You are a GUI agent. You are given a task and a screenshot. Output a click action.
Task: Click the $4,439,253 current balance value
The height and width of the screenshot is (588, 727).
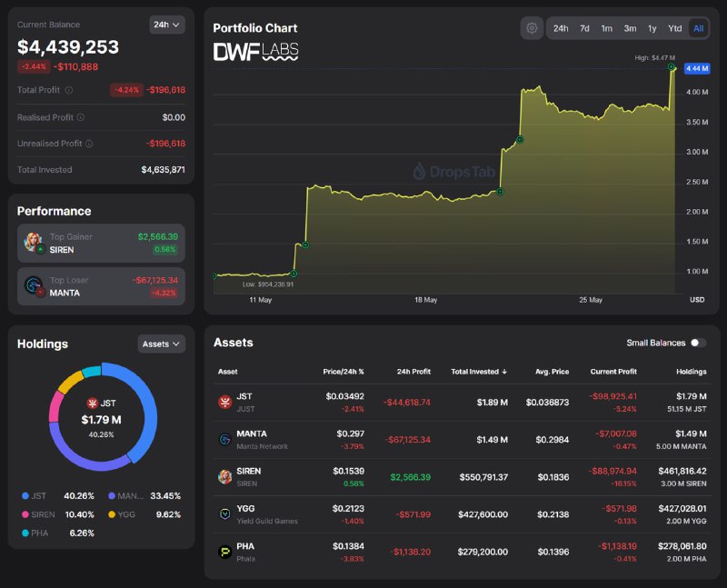68,47
